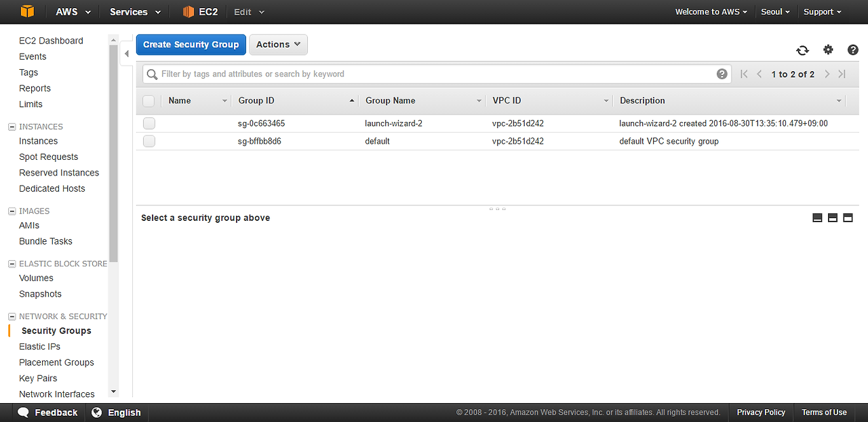This screenshot has width=868, height=422.
Task: Open Key Pairs in sidebar
Action: pos(38,379)
